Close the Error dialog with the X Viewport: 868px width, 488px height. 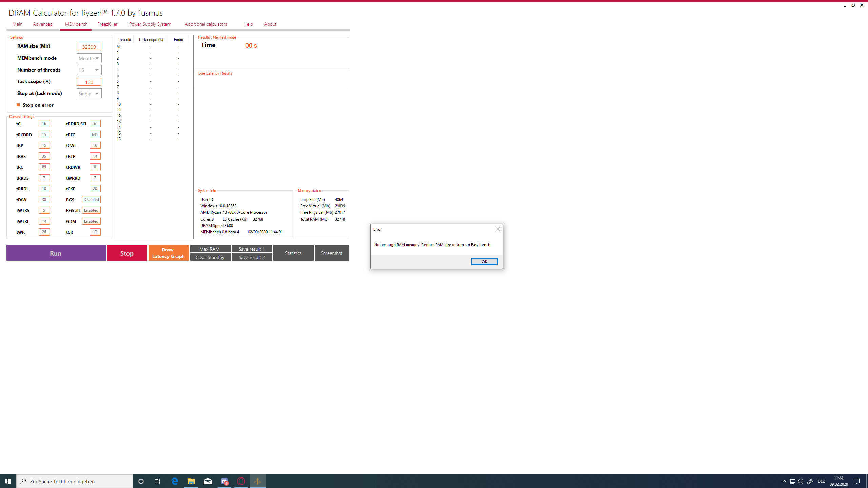(497, 229)
